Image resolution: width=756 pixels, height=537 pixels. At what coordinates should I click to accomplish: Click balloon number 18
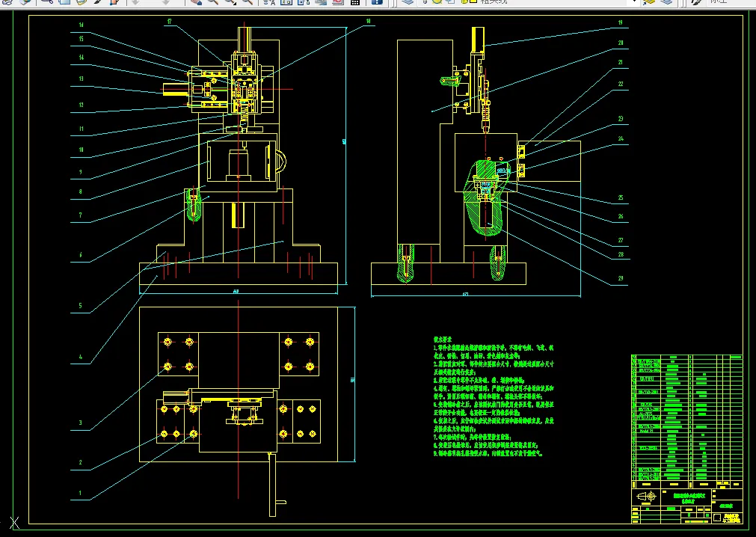[x=369, y=21]
